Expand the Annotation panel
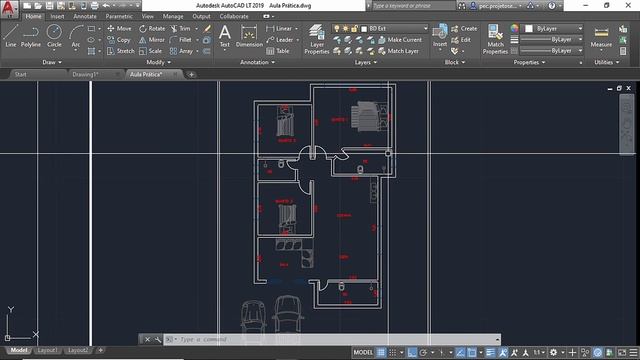This screenshot has width=640, height=360. (x=257, y=62)
